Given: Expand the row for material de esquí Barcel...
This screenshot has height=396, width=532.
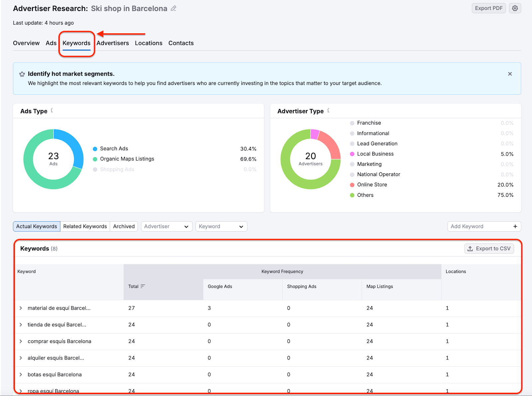Looking at the screenshot, I should click(x=21, y=308).
